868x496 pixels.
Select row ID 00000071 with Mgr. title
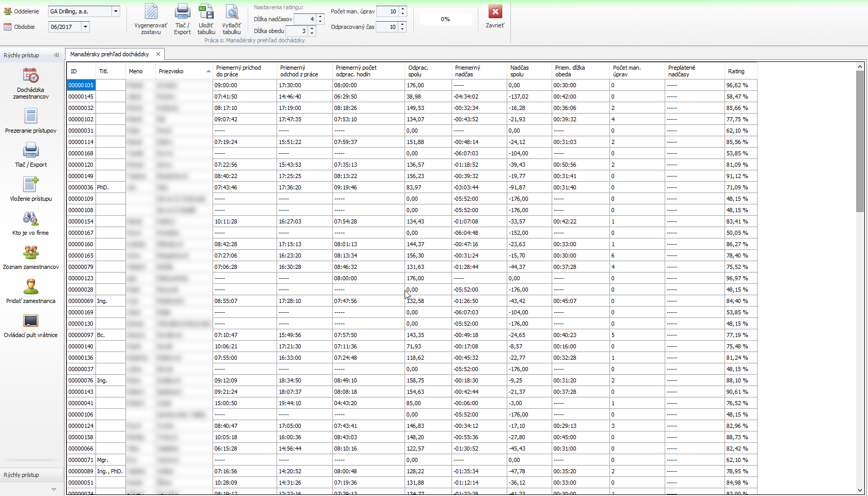(x=81, y=460)
